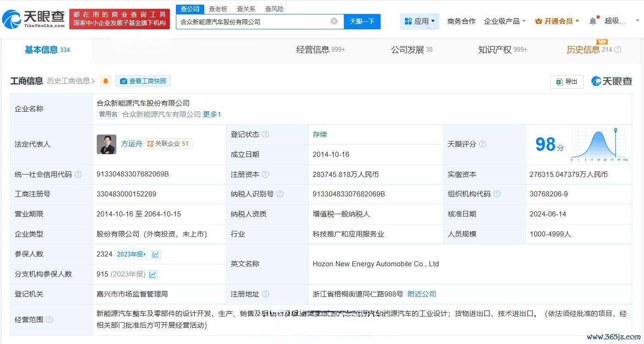The width and height of the screenshot is (644, 344).
Task: Expand 历史工商信息 with its arrow
Action: point(71,81)
